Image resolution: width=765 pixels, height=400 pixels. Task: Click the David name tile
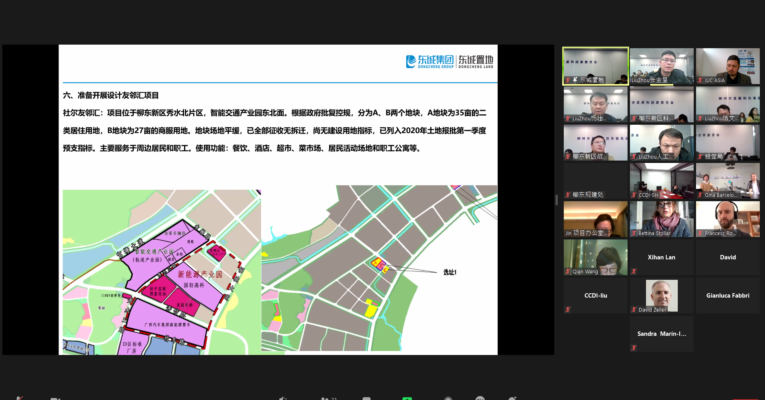tap(727, 258)
